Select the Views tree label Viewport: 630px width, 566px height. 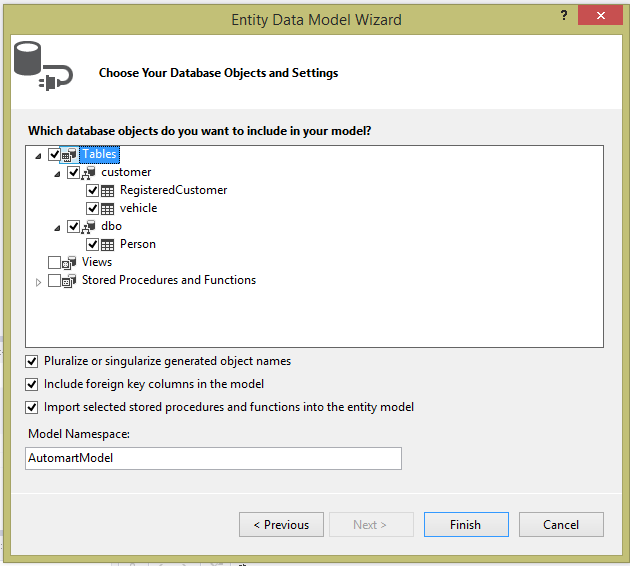97,262
